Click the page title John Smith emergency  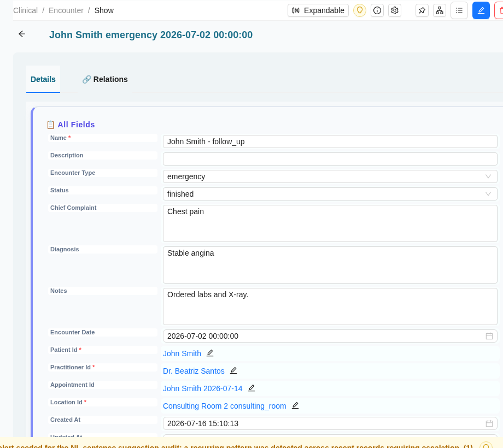[x=151, y=34]
